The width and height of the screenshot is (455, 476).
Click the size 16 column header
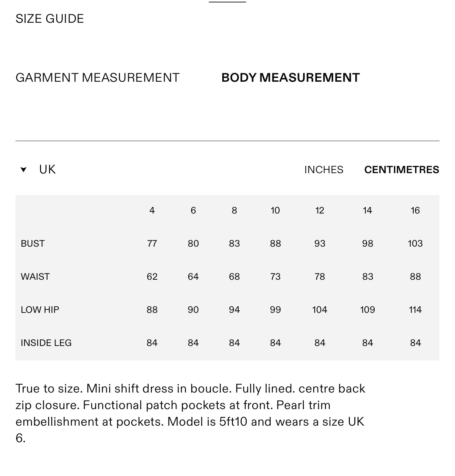tap(415, 210)
